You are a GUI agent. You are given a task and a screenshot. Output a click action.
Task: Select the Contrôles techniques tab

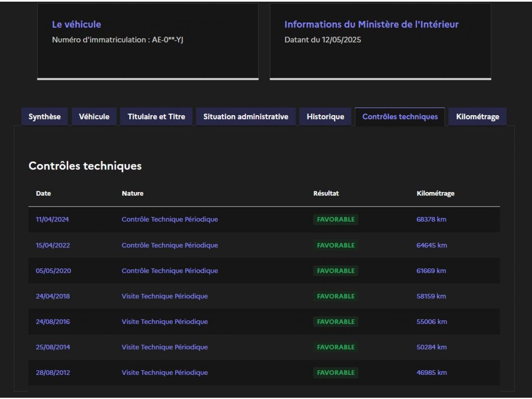pos(400,117)
